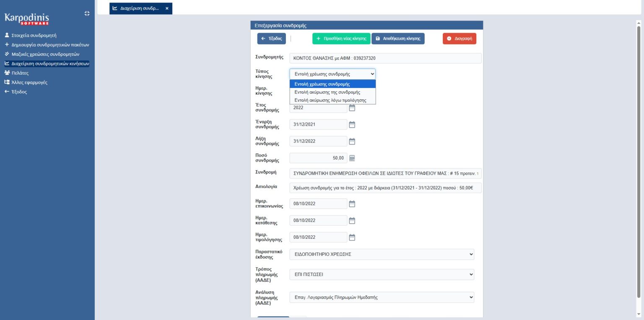Open calendar picker for Έναρξη συνδρομής
This screenshot has height=320, width=644.
(x=352, y=124)
